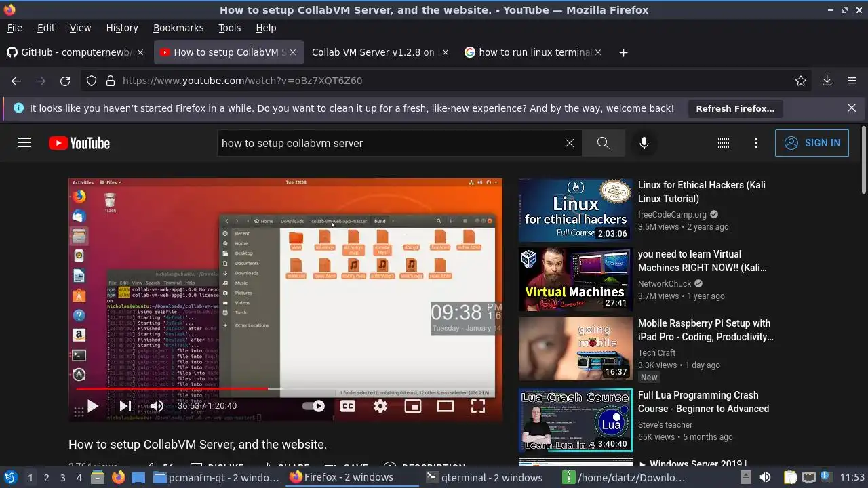Image resolution: width=868 pixels, height=488 pixels.
Task: Open Full Lua Programming Crash Course title
Action: coord(703,402)
